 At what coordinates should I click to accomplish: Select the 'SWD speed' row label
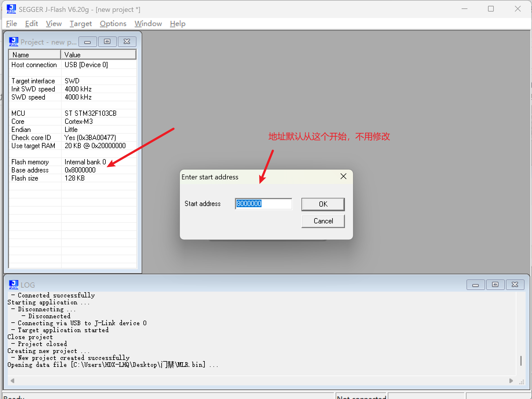click(28, 97)
